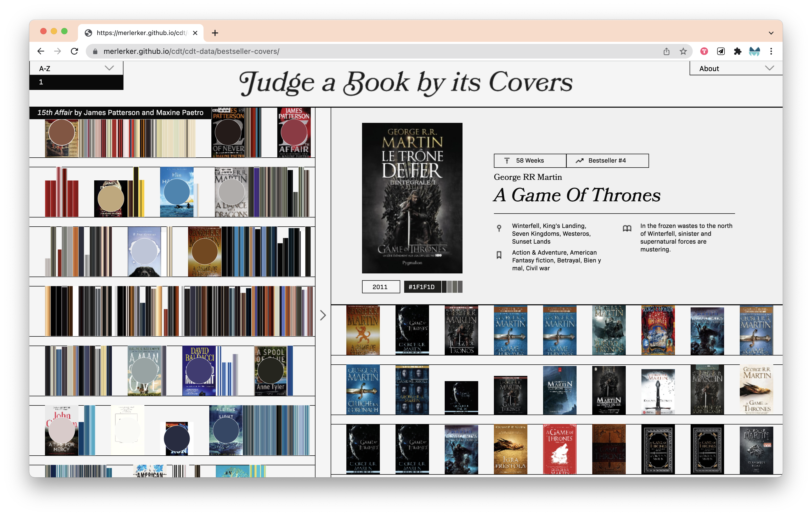Select the red wolf Game of Thrones cover
The image size is (812, 516).
pos(560,449)
